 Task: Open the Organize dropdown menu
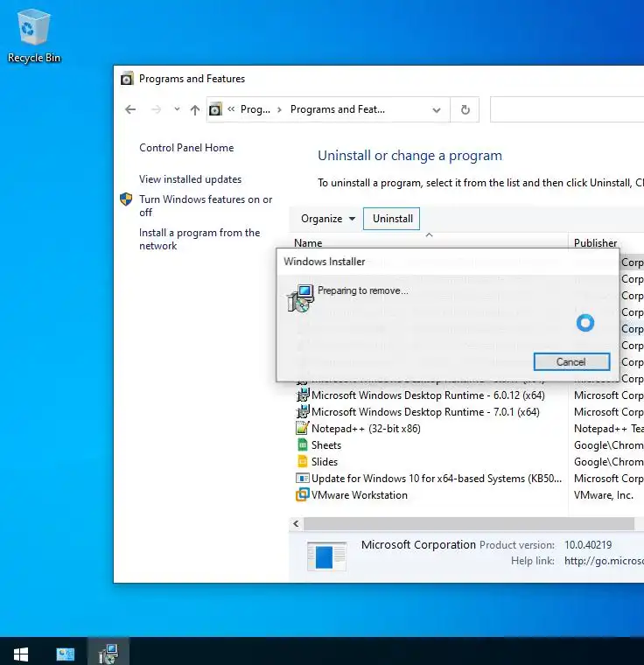click(x=327, y=219)
